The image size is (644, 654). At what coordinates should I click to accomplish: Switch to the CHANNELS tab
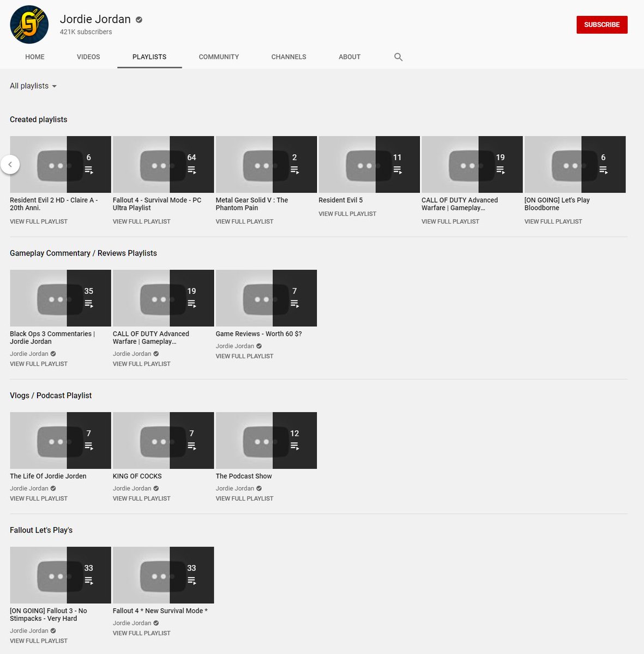coord(288,57)
